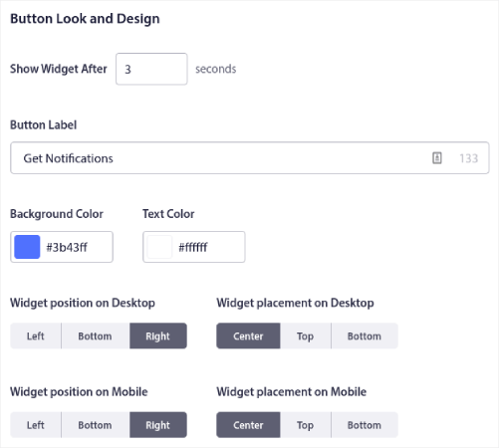The height and width of the screenshot is (448, 499).
Task: Set Desktop widget placement to Center
Action: (248, 336)
